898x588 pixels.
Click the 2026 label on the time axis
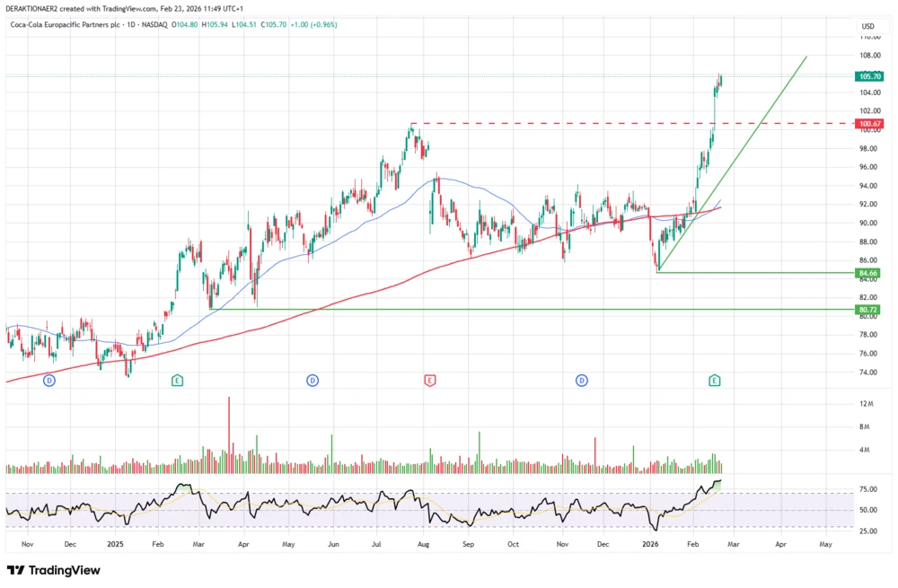point(649,544)
